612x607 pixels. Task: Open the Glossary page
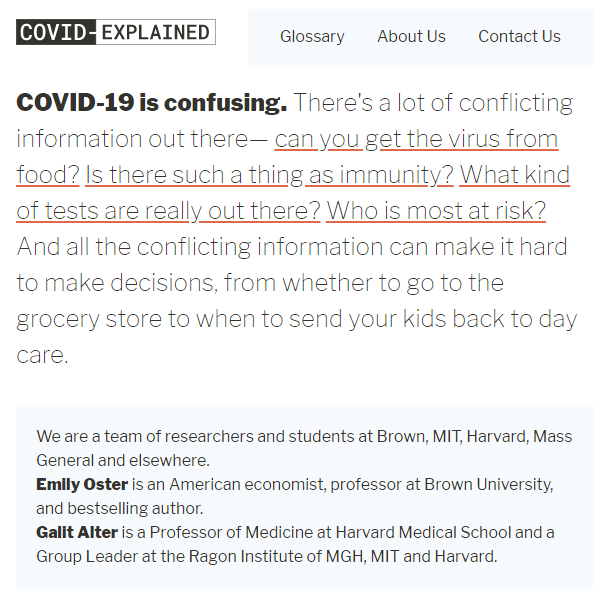pos(312,36)
